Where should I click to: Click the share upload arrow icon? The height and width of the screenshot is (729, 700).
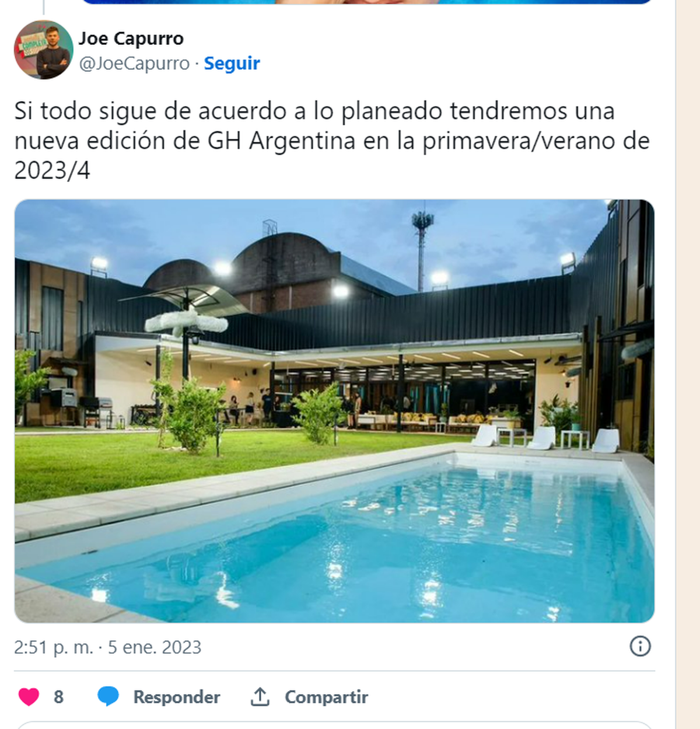tap(260, 696)
